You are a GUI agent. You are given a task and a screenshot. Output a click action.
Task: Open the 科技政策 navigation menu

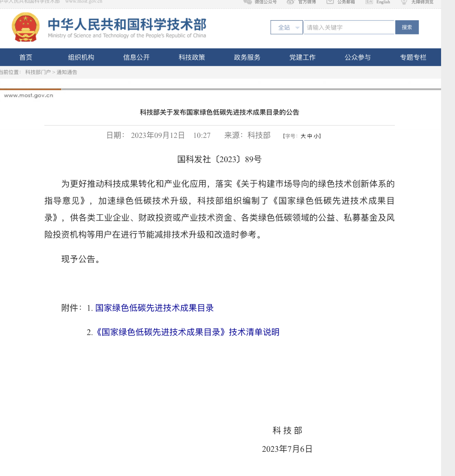tap(192, 57)
